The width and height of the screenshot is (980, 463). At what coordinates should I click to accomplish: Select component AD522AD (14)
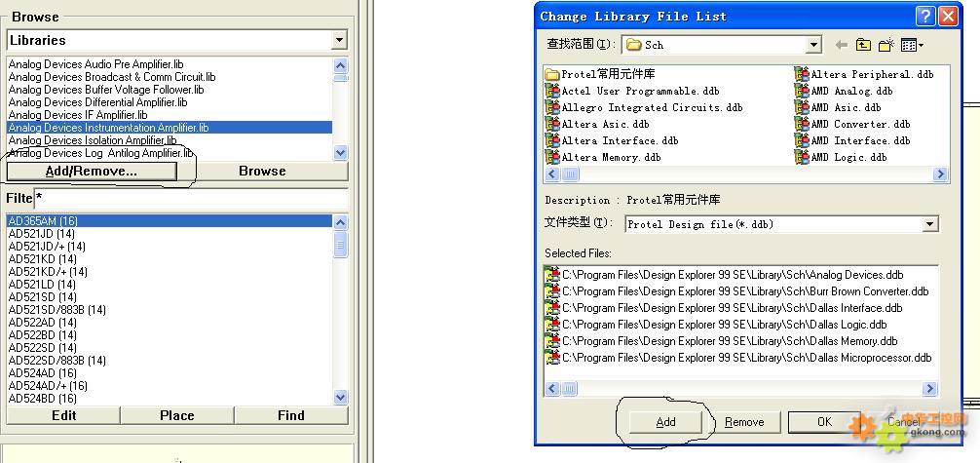tap(43, 323)
